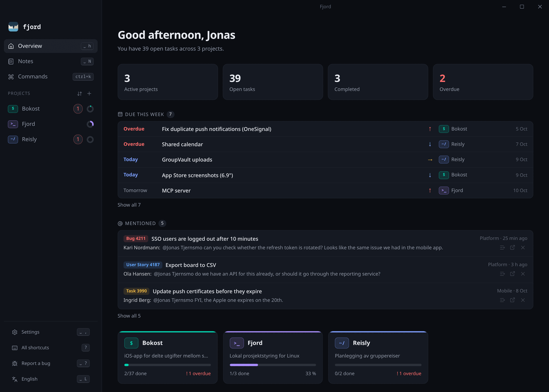Open the Fix duplicate push notifications task
This screenshot has height=392, width=549.
point(325,129)
